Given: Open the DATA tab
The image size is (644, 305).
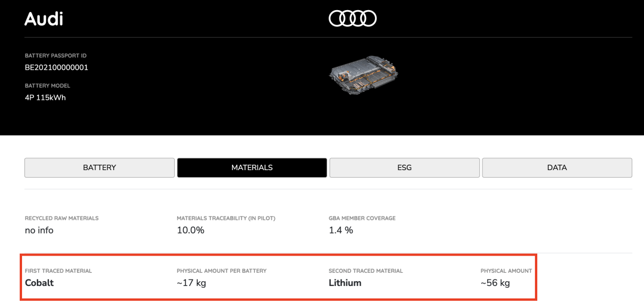Looking at the screenshot, I should tap(557, 168).
